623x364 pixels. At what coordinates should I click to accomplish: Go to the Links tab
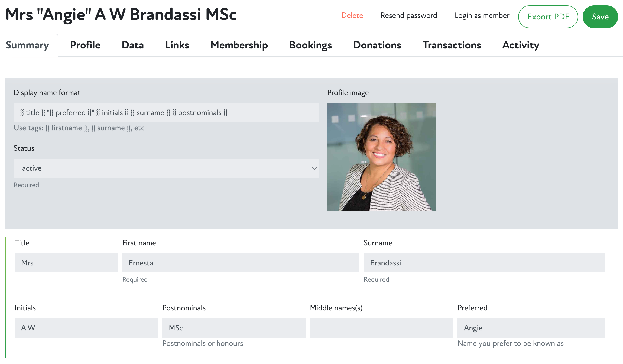pos(177,45)
